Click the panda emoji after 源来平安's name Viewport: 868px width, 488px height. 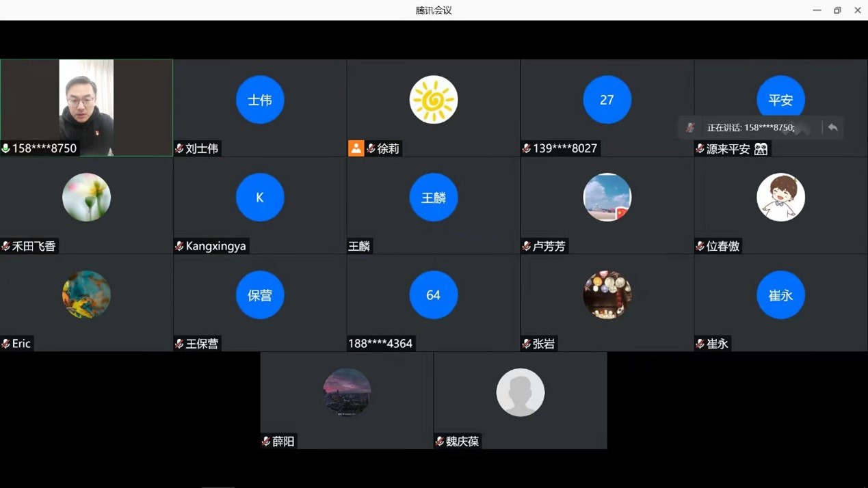pyautogui.click(x=761, y=149)
